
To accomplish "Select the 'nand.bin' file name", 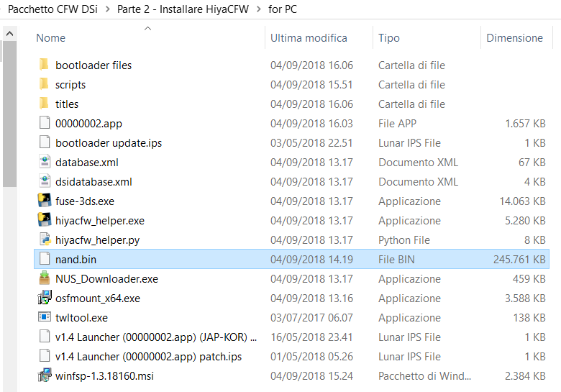I will click(76, 259).
